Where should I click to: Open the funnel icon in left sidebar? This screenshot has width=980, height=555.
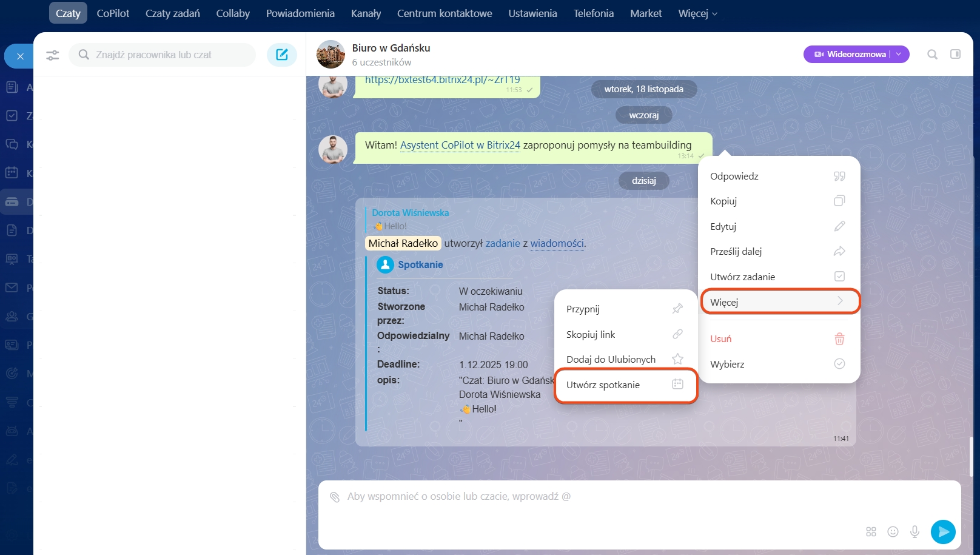[12, 402]
